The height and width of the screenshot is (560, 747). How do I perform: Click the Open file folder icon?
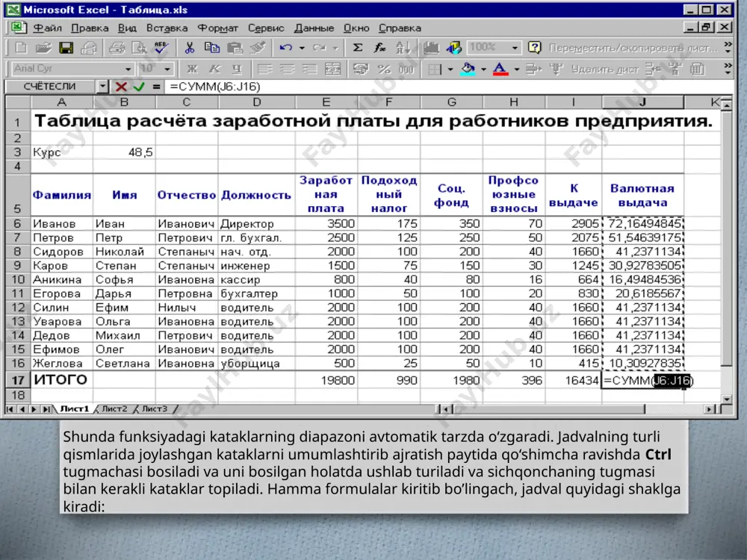click(x=43, y=48)
